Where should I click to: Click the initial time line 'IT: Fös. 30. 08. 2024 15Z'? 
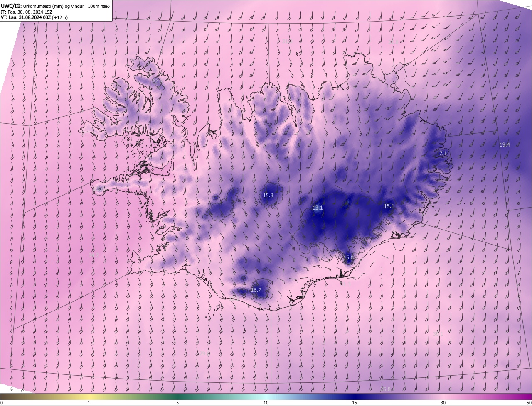(x=27, y=12)
